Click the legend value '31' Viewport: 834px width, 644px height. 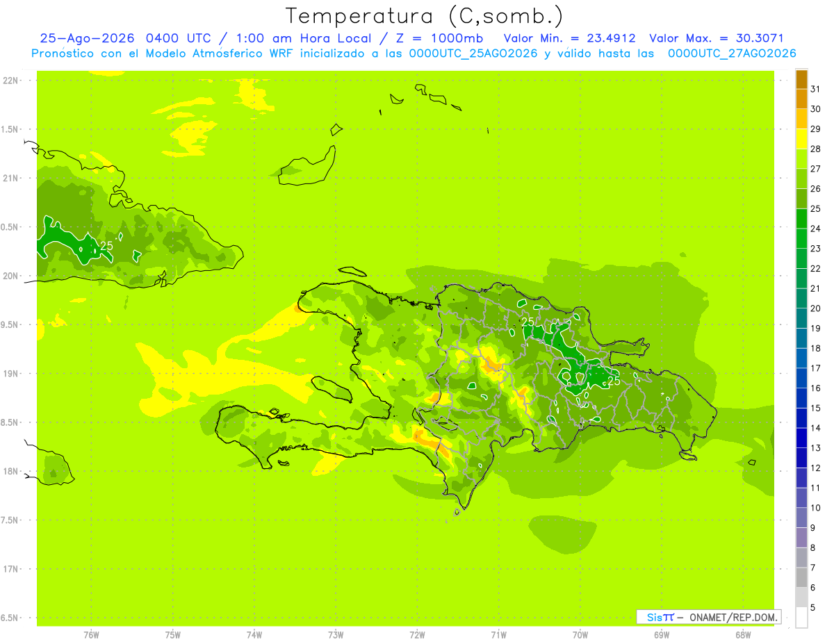pyautogui.click(x=816, y=89)
